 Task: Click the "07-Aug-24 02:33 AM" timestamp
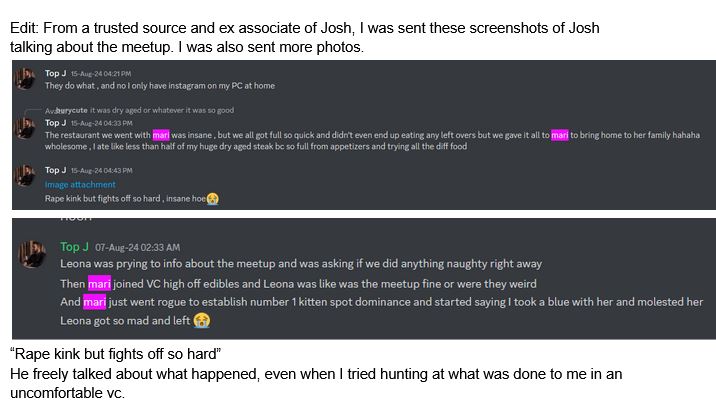144,247
